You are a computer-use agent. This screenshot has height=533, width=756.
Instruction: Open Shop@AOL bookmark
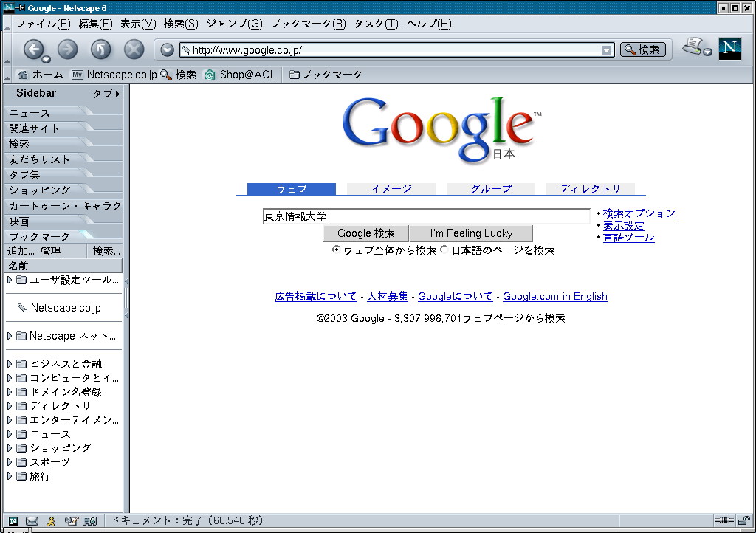coord(240,75)
